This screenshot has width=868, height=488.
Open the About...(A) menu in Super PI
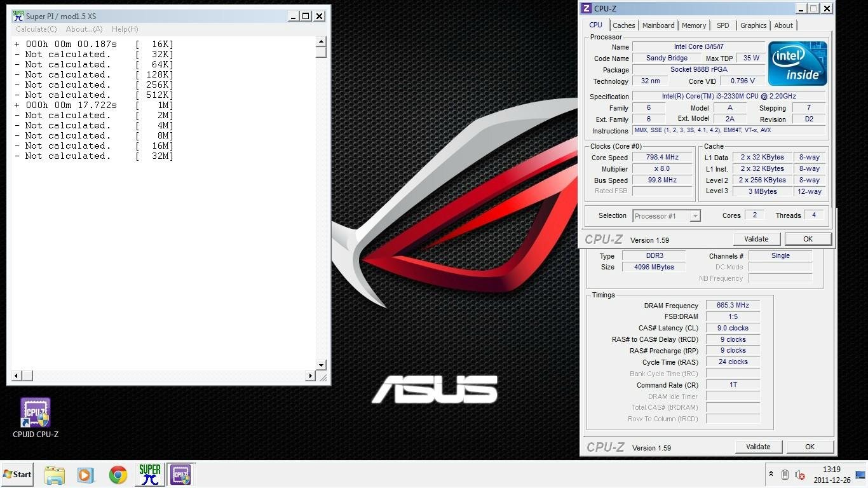pyautogui.click(x=84, y=29)
